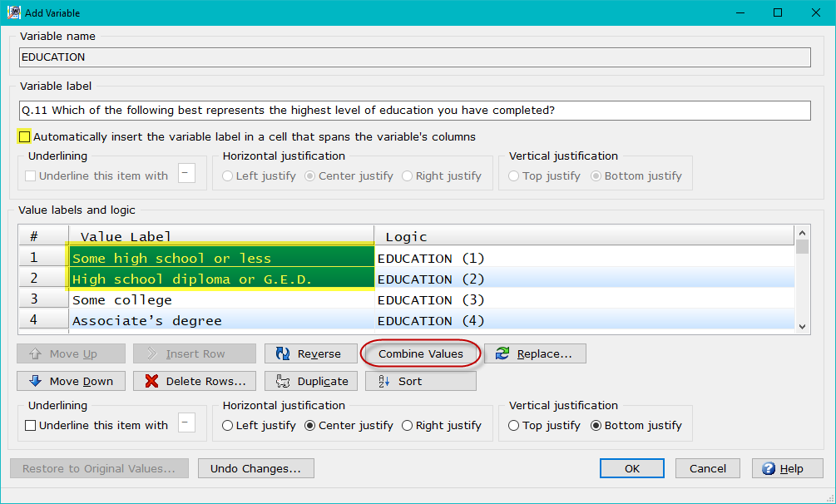Click the Move Down button
836x504 pixels.
click(x=71, y=381)
